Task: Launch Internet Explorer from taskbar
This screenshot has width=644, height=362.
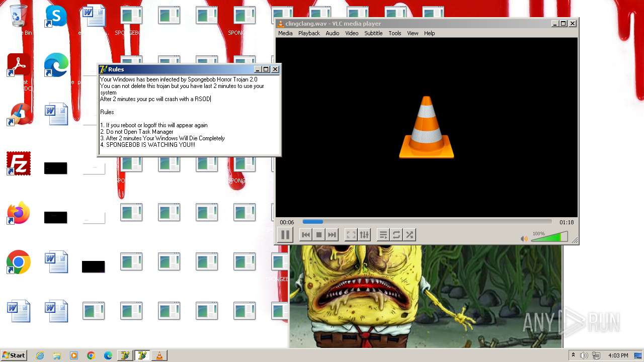Action: coord(40,355)
